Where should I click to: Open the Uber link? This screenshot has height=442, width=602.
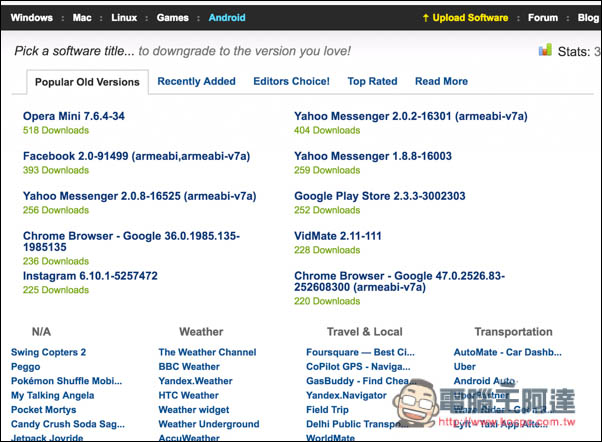pos(465,367)
